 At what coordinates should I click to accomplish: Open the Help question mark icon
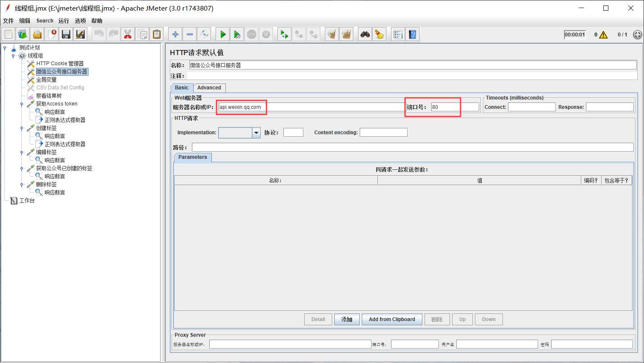(413, 34)
